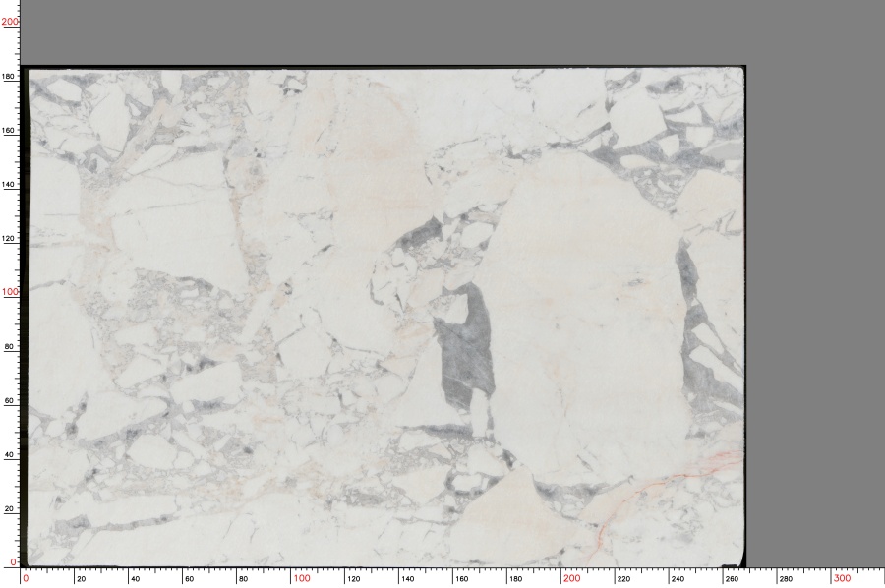Click the 300 label on the horizontal ruler
This screenshot has width=885, height=588.
842,578
